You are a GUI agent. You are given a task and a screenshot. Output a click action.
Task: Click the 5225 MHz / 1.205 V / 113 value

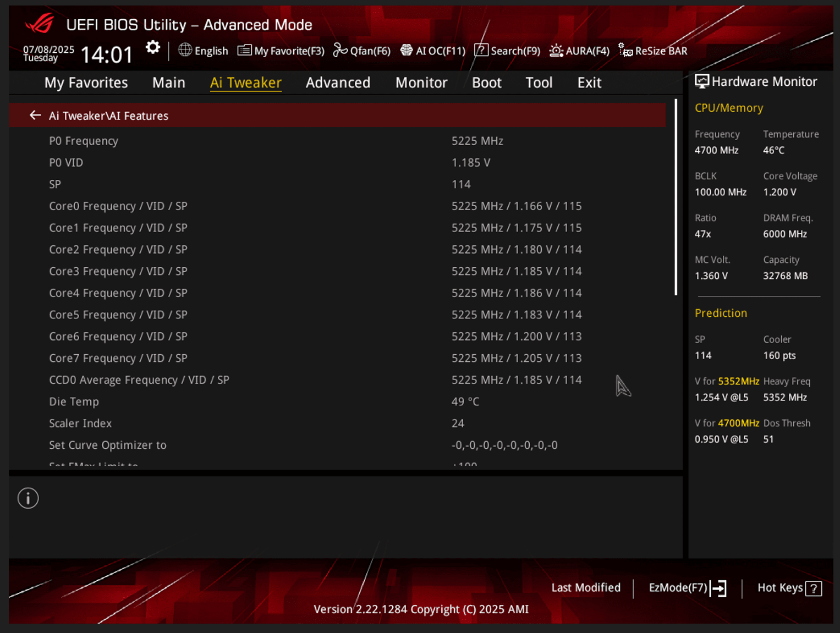tap(517, 358)
